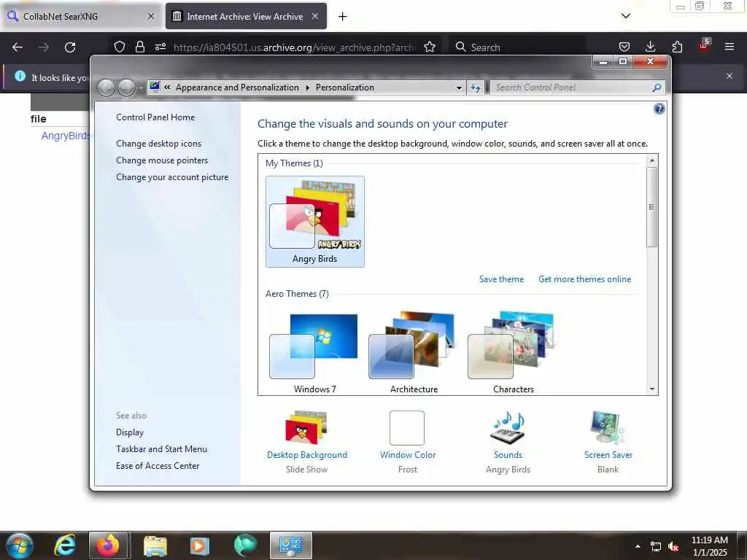
Task: Close the Internet Archive tab
Action: 315,16
